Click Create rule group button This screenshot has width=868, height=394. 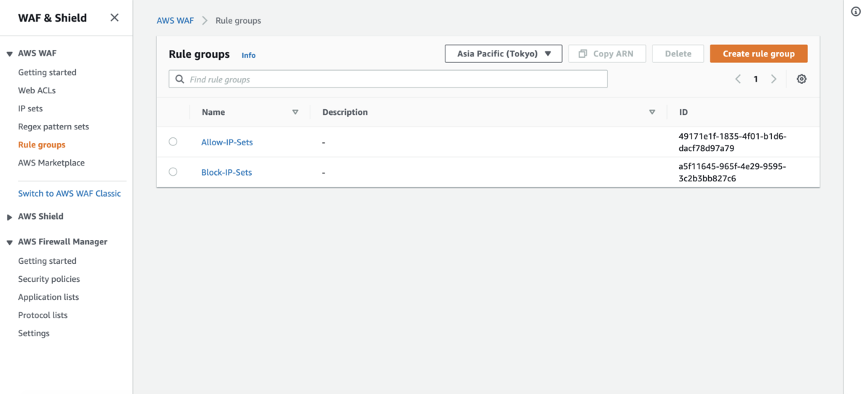[759, 53]
